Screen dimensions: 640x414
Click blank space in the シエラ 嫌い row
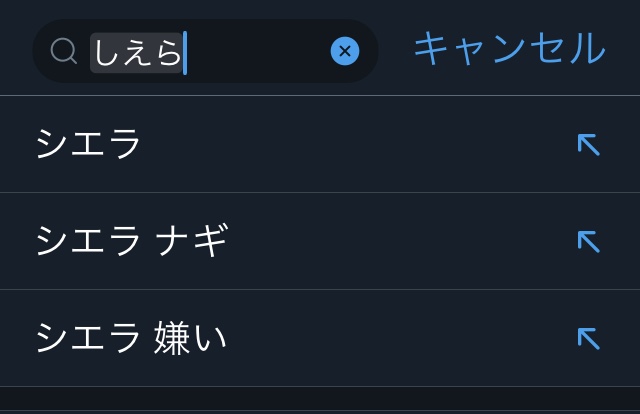[x=400, y=338]
